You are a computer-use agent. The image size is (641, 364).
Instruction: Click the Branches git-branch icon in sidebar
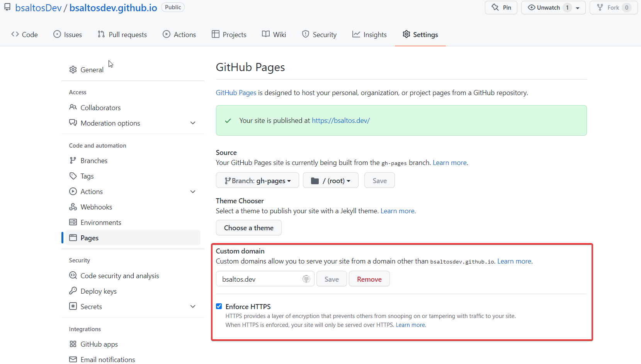(73, 160)
